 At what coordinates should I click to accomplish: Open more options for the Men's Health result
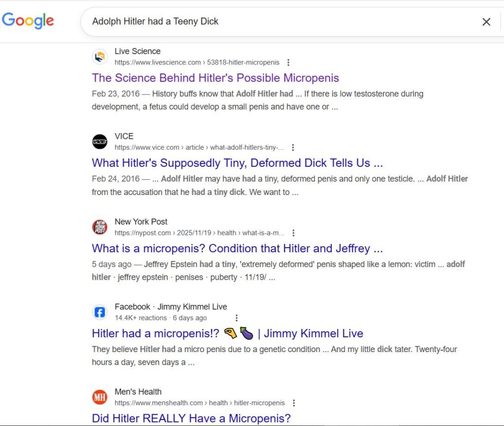click(x=294, y=403)
